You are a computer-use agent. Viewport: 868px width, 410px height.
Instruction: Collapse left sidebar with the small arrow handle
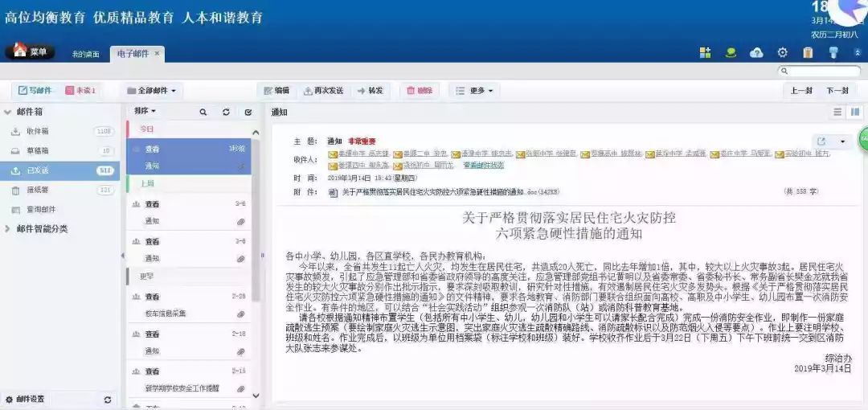point(122,256)
